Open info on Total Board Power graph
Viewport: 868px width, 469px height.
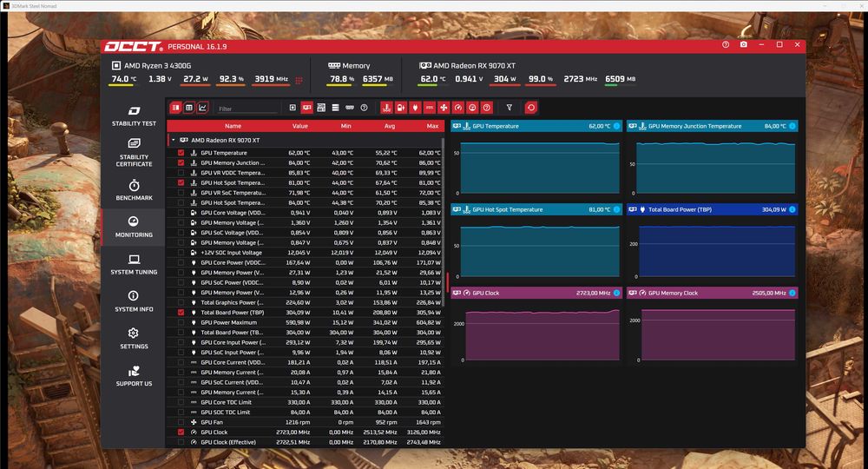tap(792, 209)
